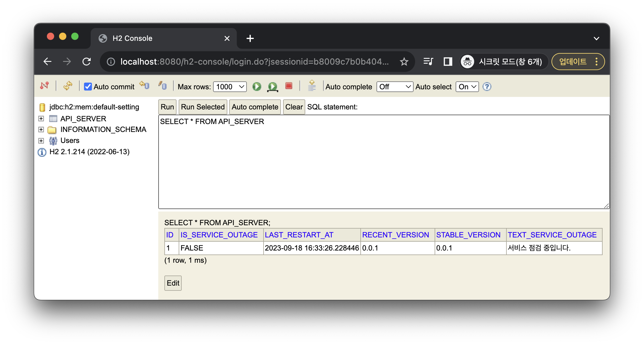
Task: Select API_SERVER in the tree
Action: click(83, 119)
